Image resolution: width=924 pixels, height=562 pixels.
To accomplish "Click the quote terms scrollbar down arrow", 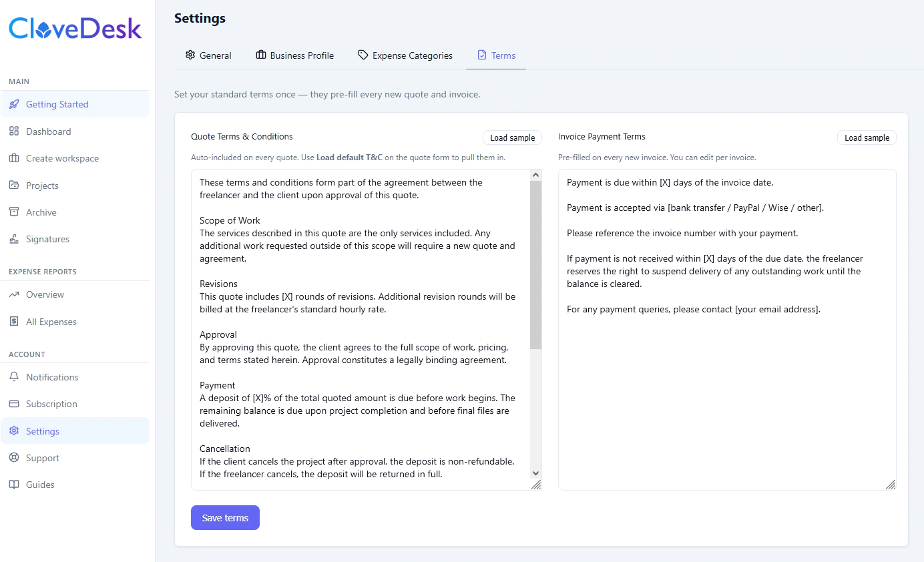I will coord(535,473).
